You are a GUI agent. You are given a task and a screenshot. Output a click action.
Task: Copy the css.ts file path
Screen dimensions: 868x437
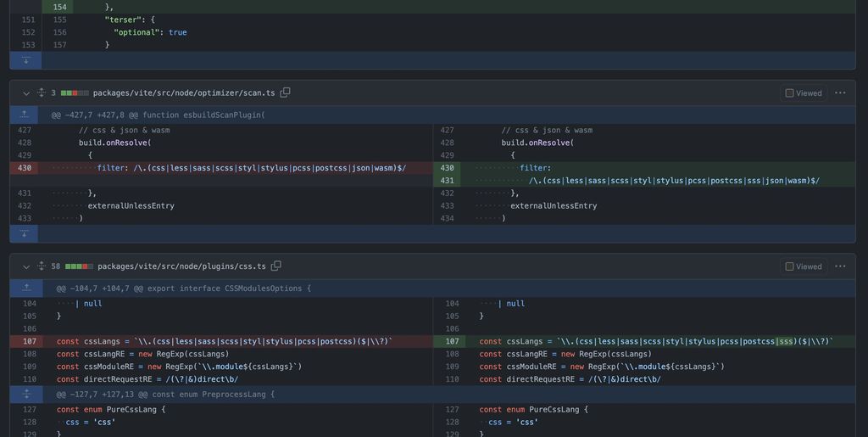[275, 266]
